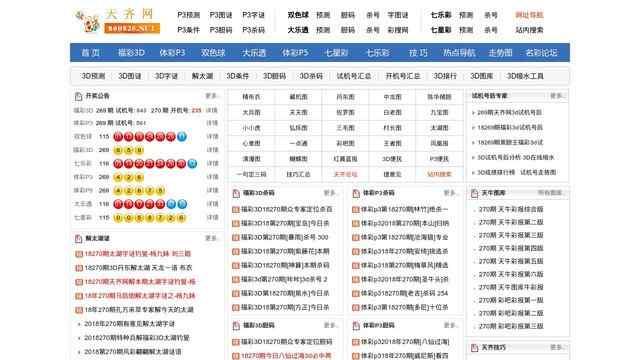Image resolution: width=640 pixels, height=360 pixels.
Task: Click the document icon beside 福彩3D杀码
Action: pyautogui.click(x=236, y=193)
